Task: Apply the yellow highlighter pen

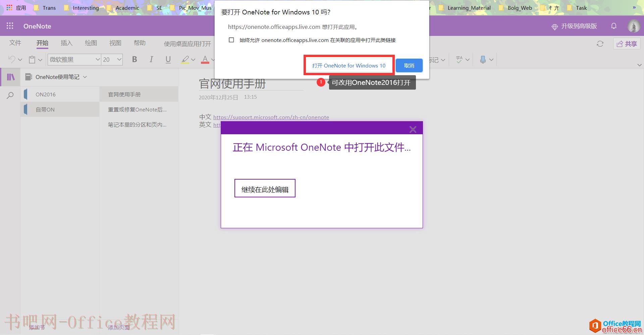Action: click(x=185, y=59)
